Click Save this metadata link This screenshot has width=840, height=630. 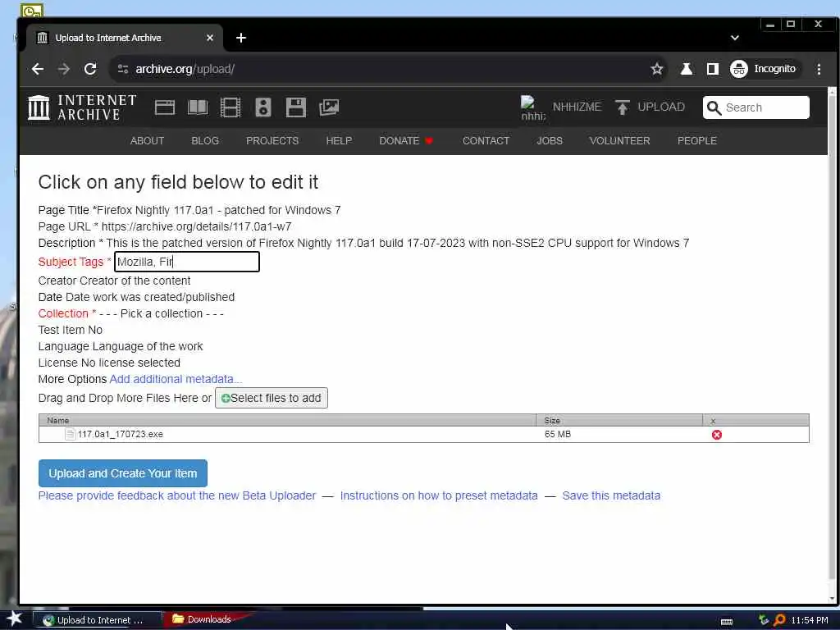point(611,496)
